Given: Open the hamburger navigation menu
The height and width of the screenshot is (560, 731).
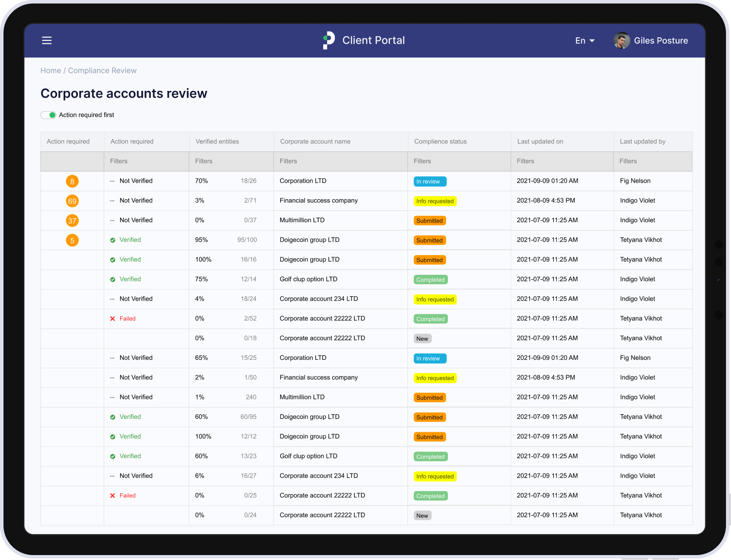Looking at the screenshot, I should [47, 40].
